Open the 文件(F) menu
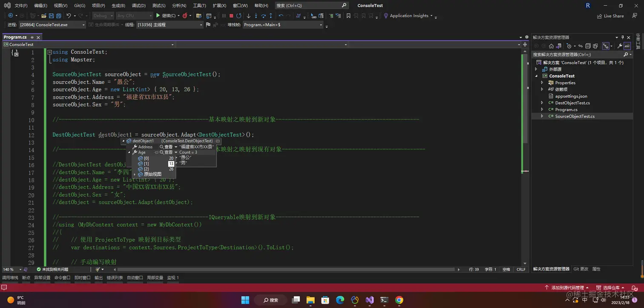The height and width of the screenshot is (308, 644). pos(21,6)
